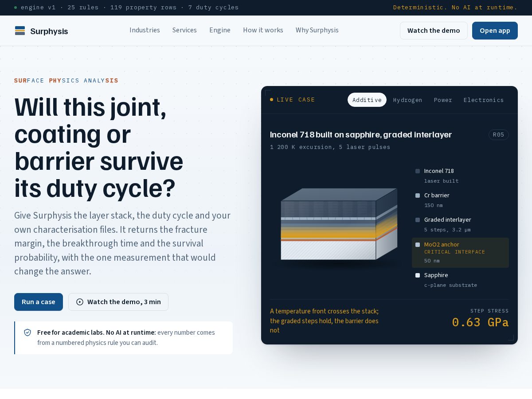Select the Additive case tab
This screenshot has width=532, height=399.
click(367, 100)
